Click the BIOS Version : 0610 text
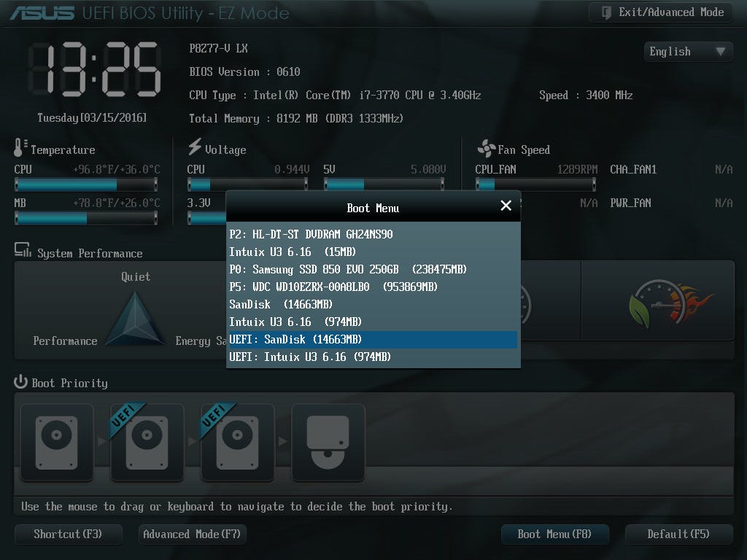747x560 pixels. pos(245,72)
